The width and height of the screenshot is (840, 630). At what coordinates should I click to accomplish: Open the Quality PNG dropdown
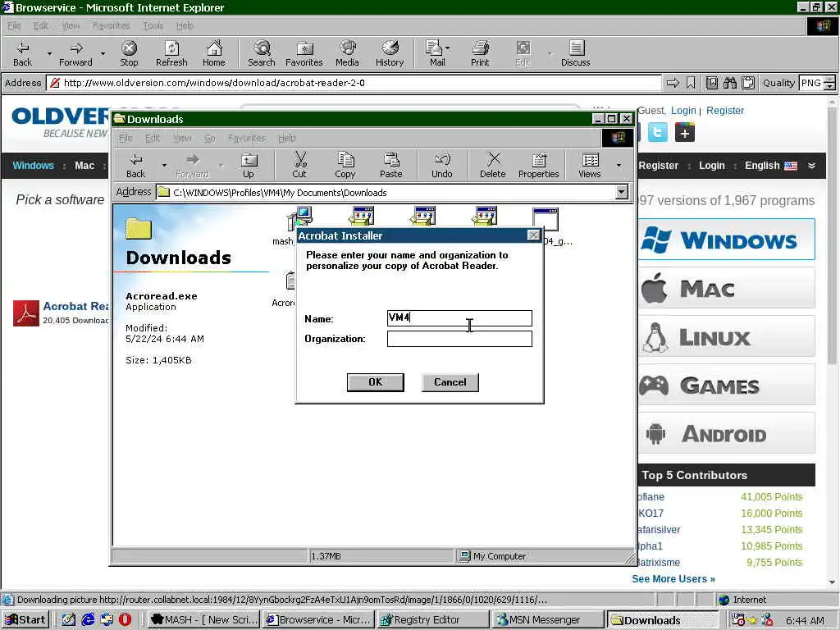[x=829, y=83]
